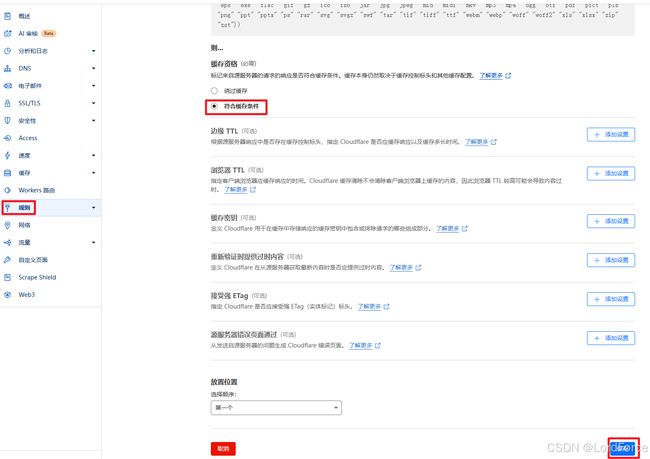This screenshot has width=650, height=459.
Task: Open the 选择顺序 placement dropdown
Action: coord(276,408)
